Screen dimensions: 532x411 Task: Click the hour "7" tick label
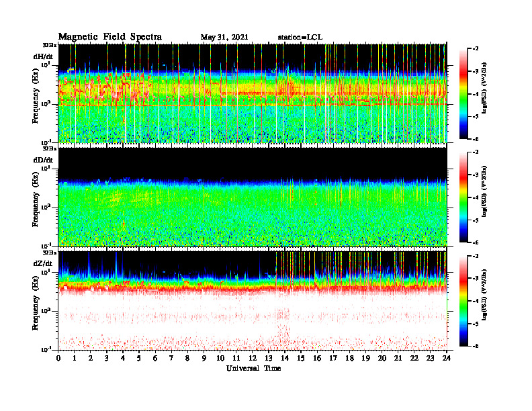(x=172, y=358)
